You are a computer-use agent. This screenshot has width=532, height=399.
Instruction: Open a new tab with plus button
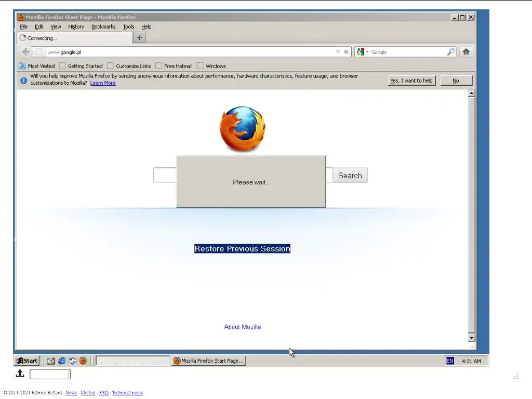[x=139, y=37]
